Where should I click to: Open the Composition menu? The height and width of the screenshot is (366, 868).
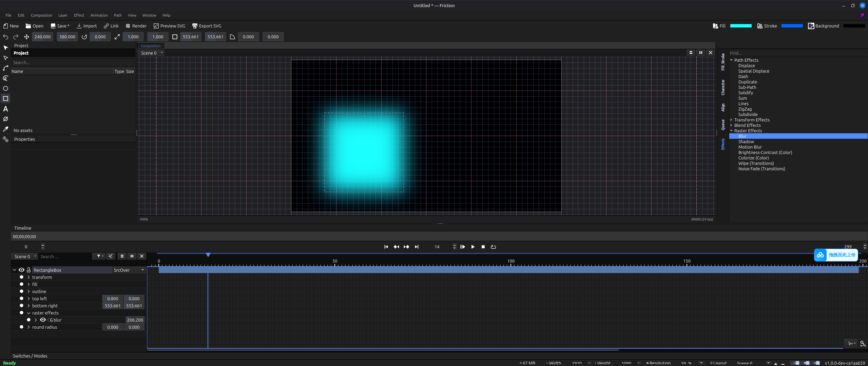pos(41,15)
